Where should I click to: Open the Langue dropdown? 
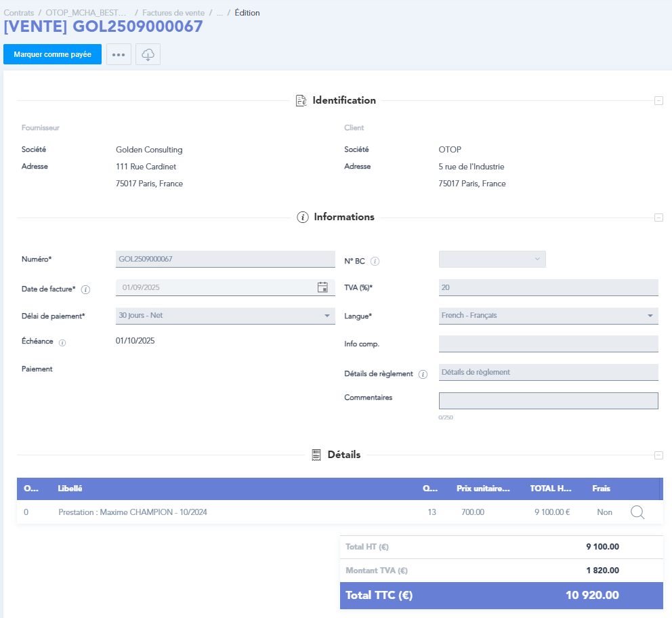548,316
